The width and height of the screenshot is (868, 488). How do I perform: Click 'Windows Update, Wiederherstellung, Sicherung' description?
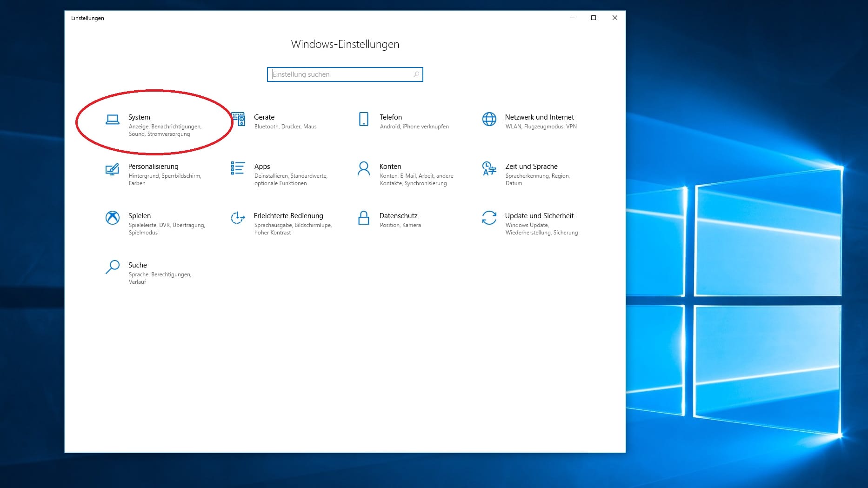[x=542, y=229]
